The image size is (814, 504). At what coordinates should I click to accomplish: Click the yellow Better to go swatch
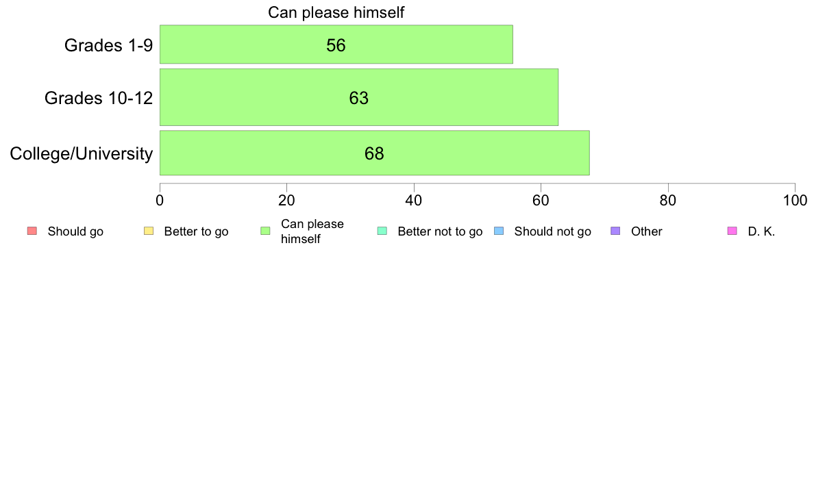point(149,231)
